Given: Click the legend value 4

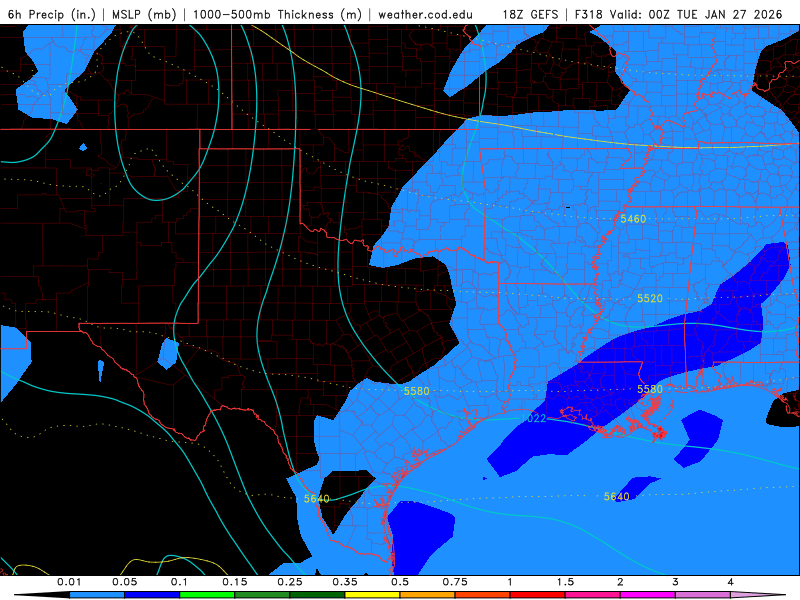Looking at the screenshot, I should tap(731, 582).
